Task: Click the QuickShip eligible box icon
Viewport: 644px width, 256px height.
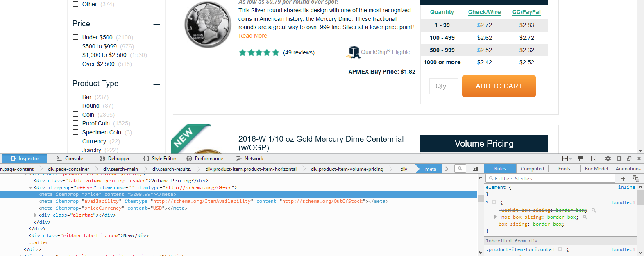Action: [354, 52]
